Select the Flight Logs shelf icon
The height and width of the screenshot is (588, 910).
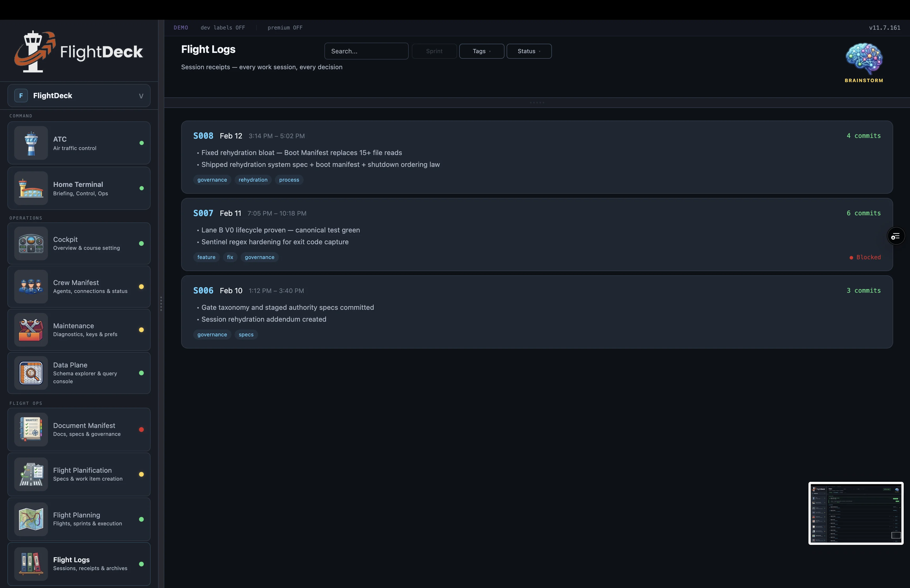(x=31, y=564)
